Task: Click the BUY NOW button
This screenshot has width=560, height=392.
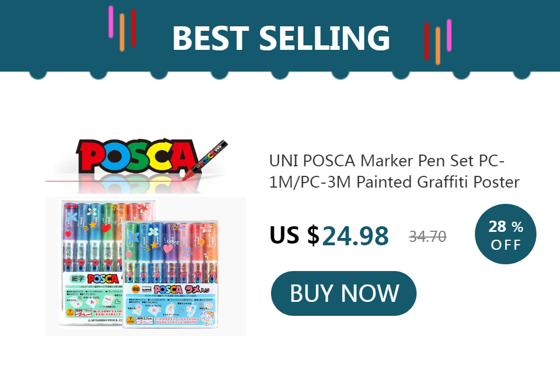Action: click(x=344, y=293)
